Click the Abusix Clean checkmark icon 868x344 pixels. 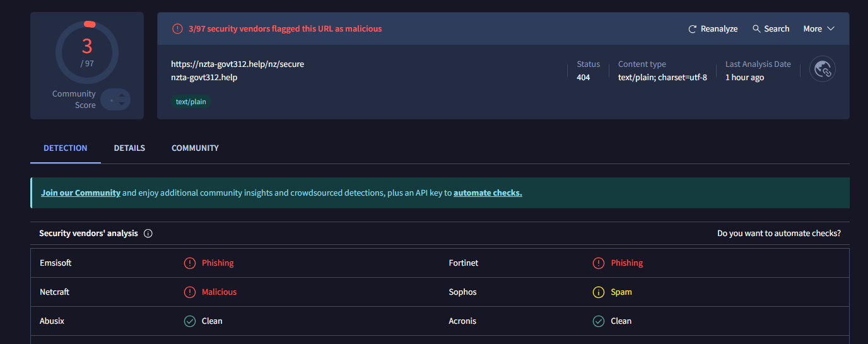click(x=190, y=321)
